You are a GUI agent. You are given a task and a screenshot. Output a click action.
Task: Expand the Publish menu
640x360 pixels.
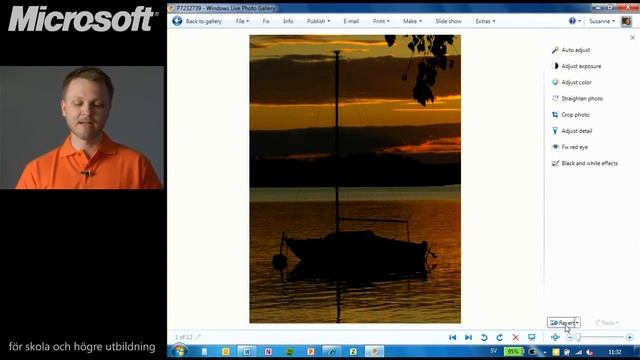click(318, 21)
